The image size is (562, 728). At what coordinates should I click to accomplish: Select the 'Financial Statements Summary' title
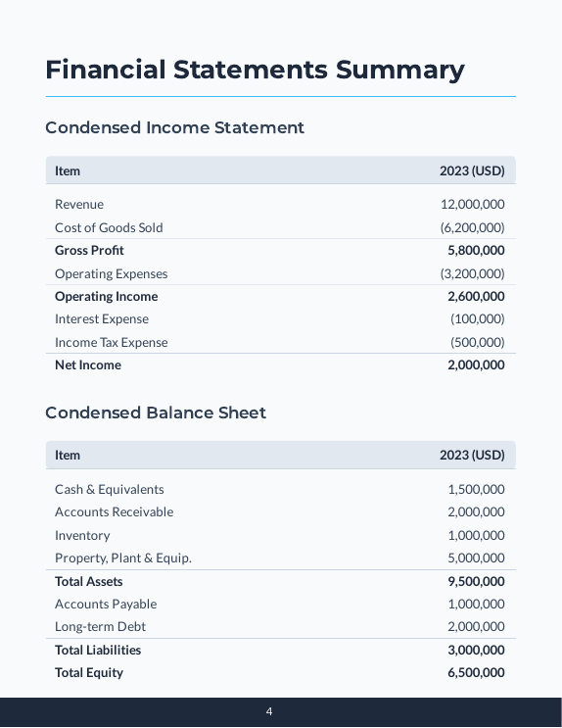255,70
